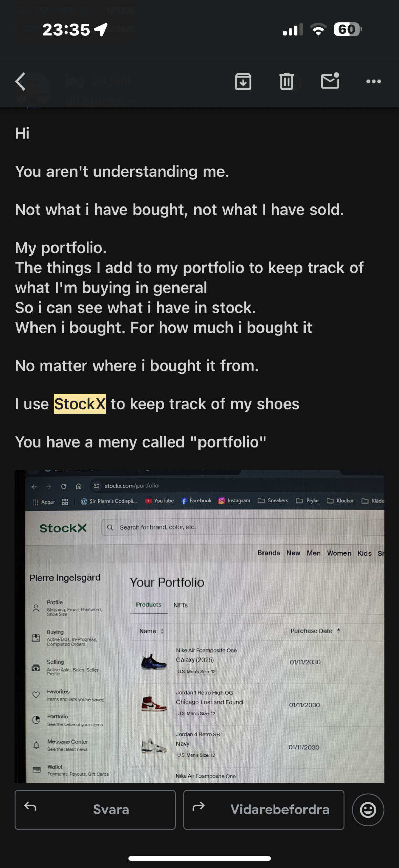Tap the Name column sort arrows
Screen dimensions: 399x868
tap(162, 631)
